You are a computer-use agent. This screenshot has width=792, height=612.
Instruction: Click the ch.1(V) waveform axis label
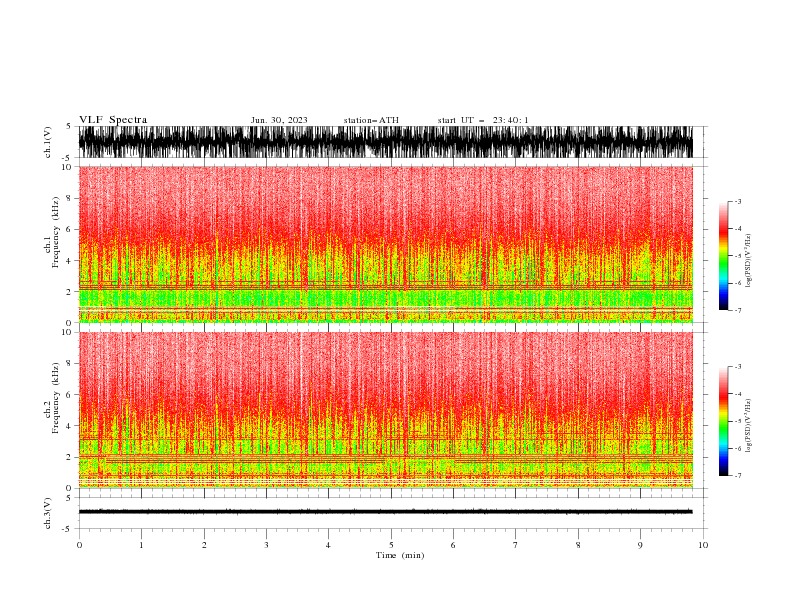pyautogui.click(x=48, y=142)
